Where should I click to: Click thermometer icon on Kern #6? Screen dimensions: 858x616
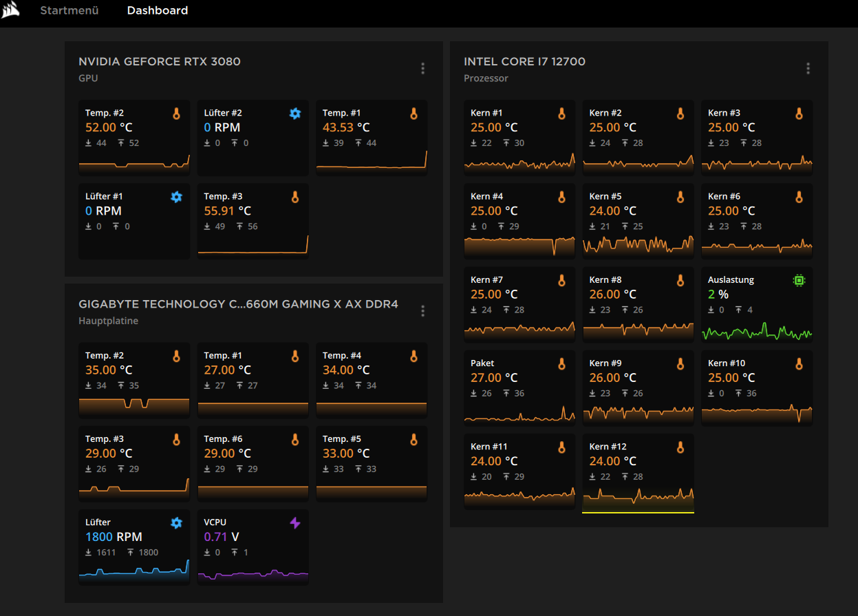coord(799,197)
